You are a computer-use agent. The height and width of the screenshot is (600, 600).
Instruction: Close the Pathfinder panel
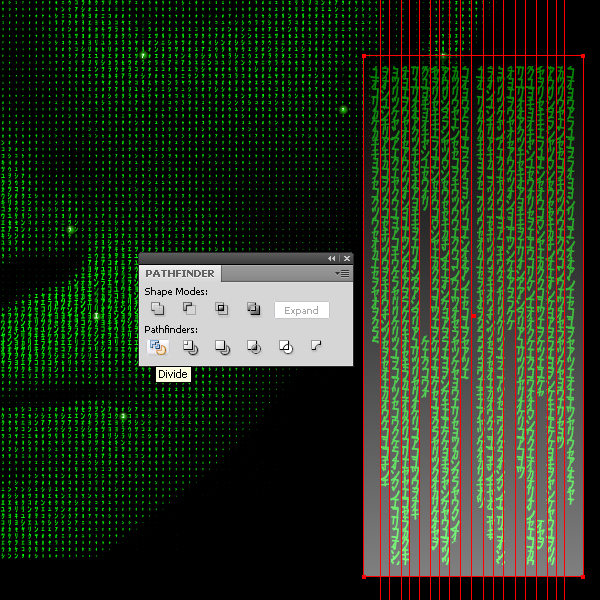click(x=347, y=259)
